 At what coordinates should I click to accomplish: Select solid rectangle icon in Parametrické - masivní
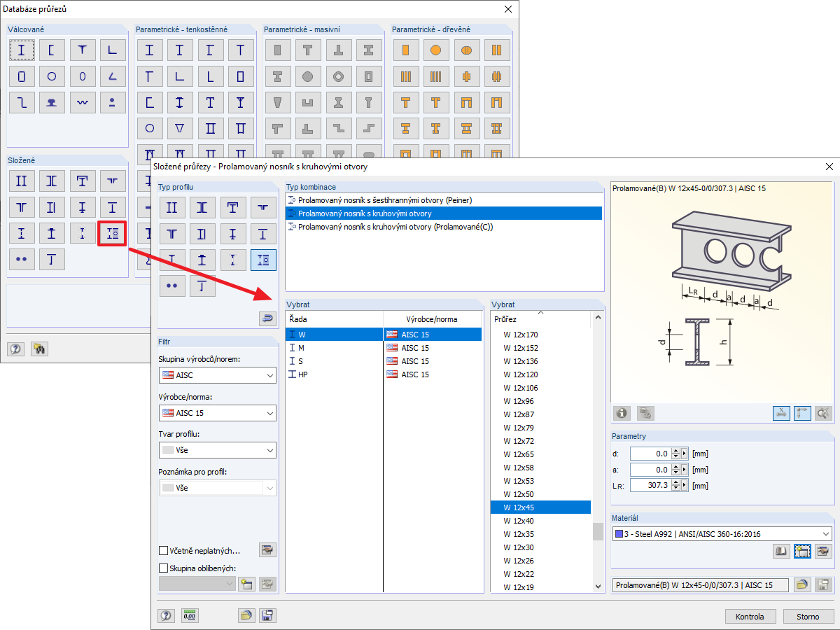coord(278,50)
